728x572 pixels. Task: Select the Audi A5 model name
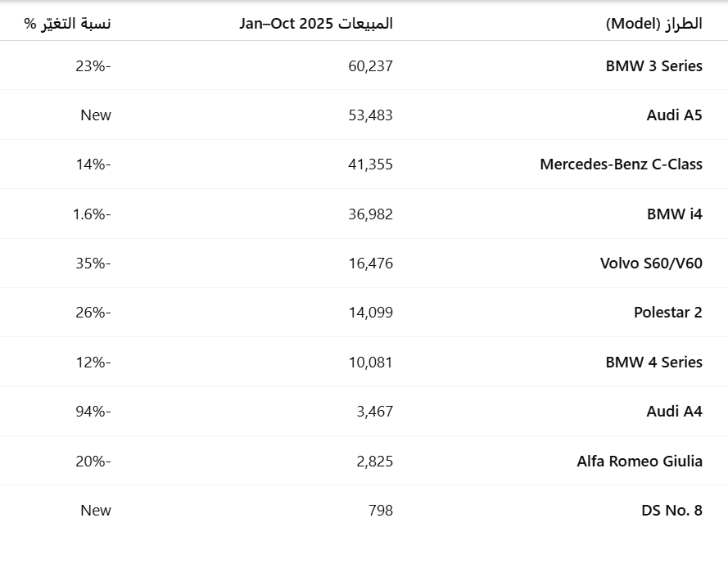[674, 115]
